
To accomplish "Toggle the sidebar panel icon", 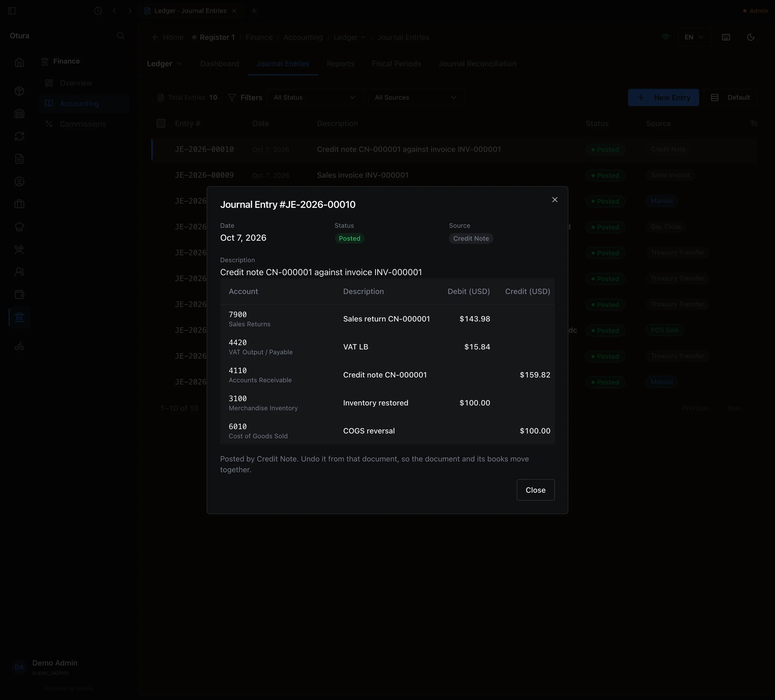I will pyautogui.click(x=12, y=11).
